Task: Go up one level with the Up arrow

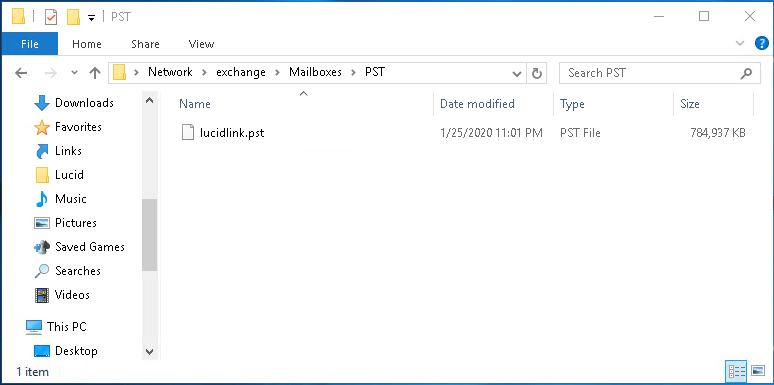Action: pos(95,74)
